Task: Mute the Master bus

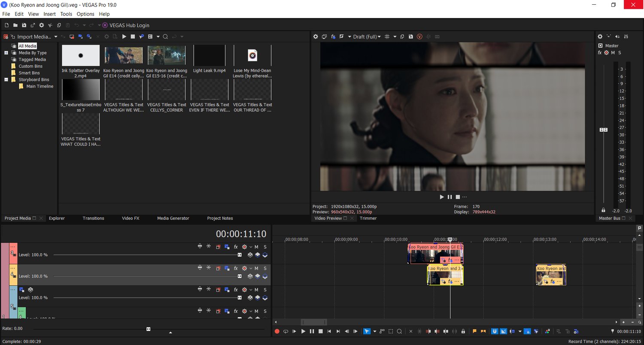Action: [613, 53]
